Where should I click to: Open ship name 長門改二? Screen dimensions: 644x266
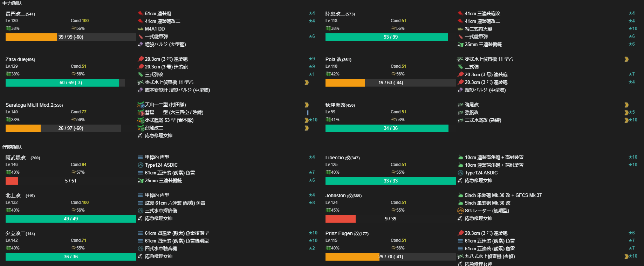[x=15, y=14]
